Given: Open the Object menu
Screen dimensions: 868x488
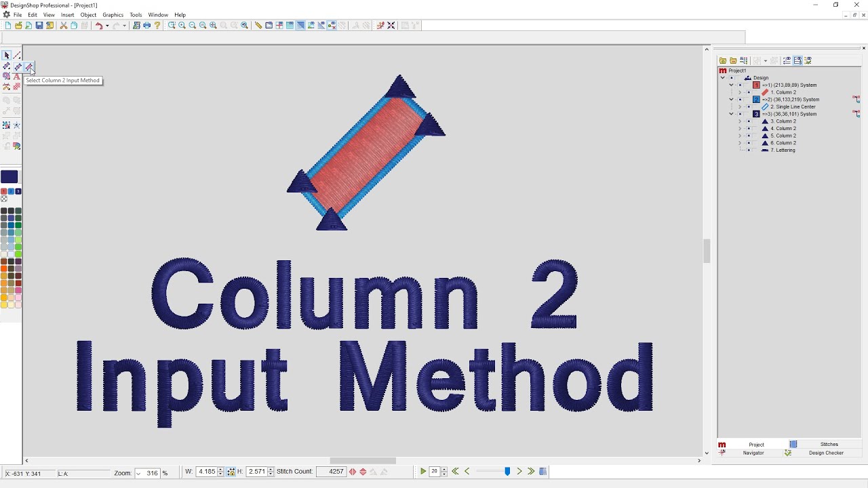Looking at the screenshot, I should coord(88,15).
